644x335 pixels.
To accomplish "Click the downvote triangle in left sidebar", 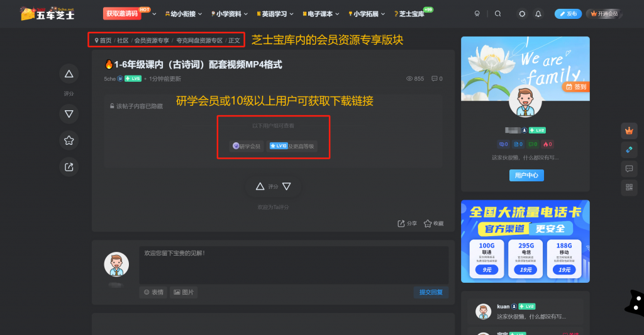I will (69, 114).
